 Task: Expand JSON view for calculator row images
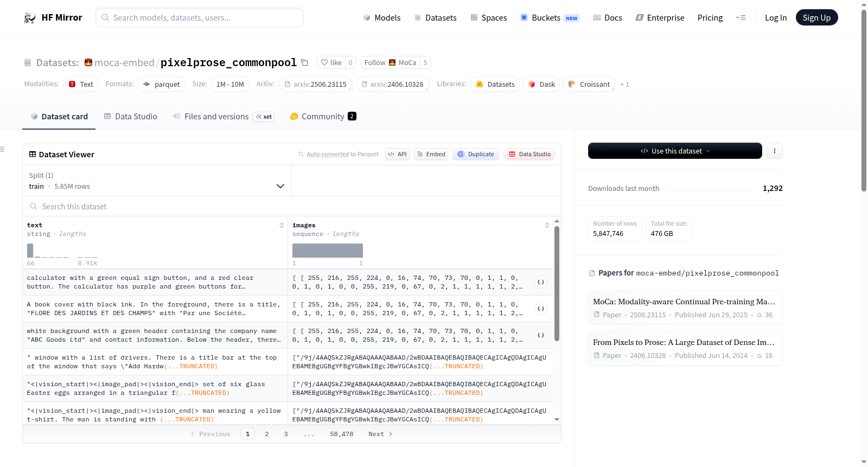(x=541, y=282)
